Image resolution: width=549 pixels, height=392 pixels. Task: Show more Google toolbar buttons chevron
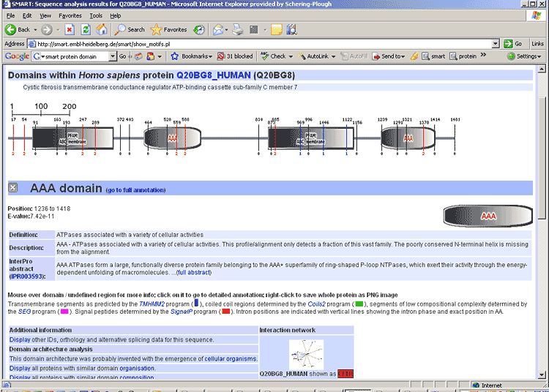[484, 55]
